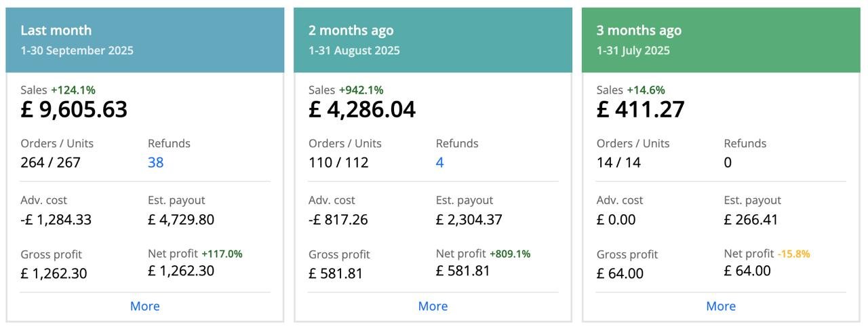This screenshot has width=868, height=331.
Task: Select the Last month header tile
Action: 144,39
